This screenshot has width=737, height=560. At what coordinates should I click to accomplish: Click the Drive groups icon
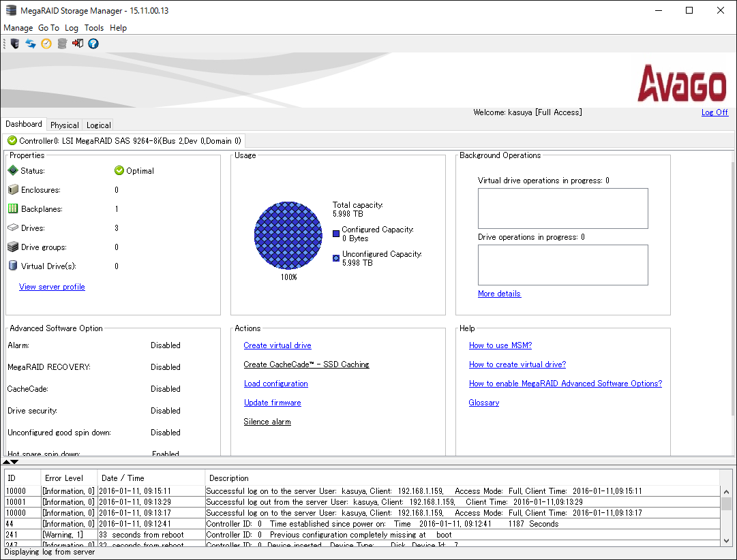(13, 247)
